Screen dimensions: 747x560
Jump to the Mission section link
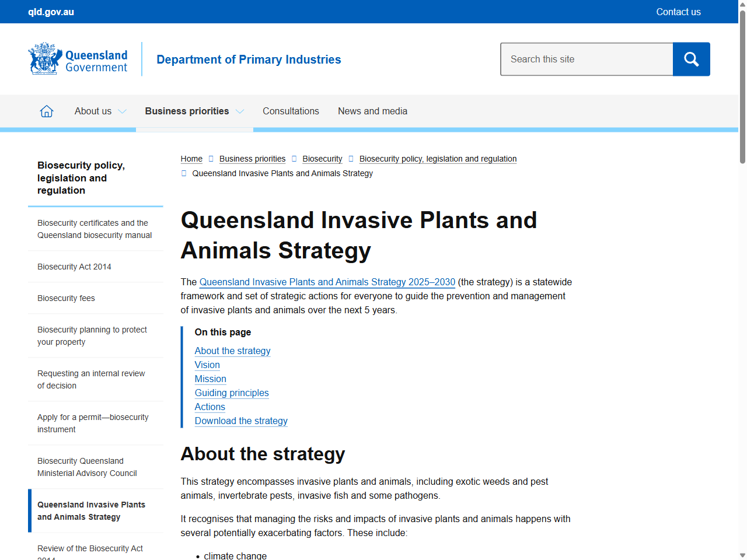tap(210, 379)
